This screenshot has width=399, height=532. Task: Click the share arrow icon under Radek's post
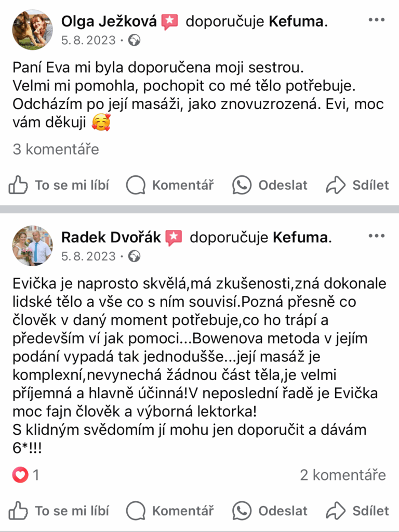336,511
